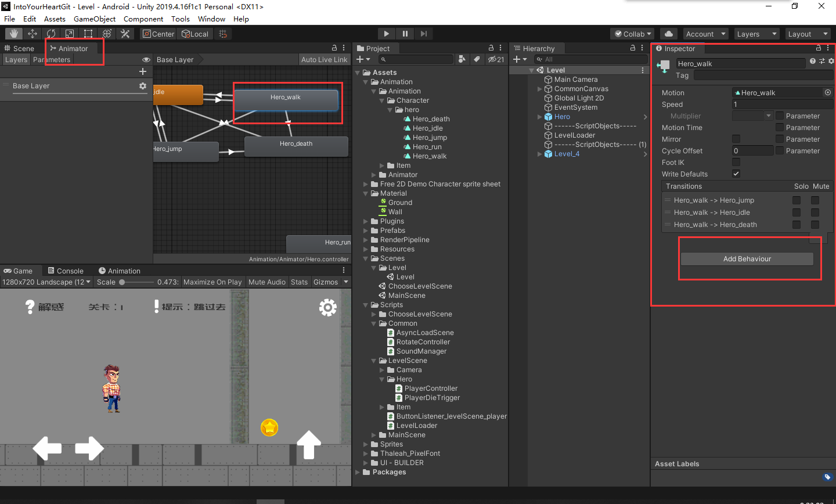Viewport: 836px width, 504px height.
Task: Toggle Maximize On Play button
Action: (212, 282)
